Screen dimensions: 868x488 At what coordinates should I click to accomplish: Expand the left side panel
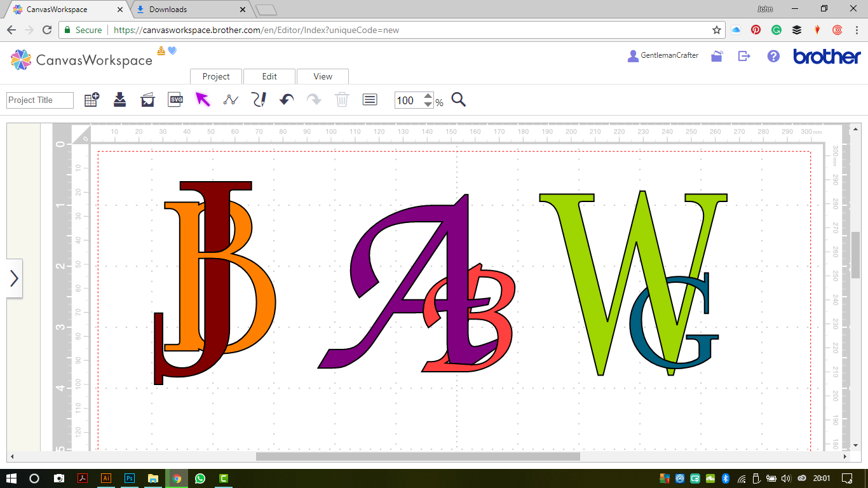click(15, 278)
